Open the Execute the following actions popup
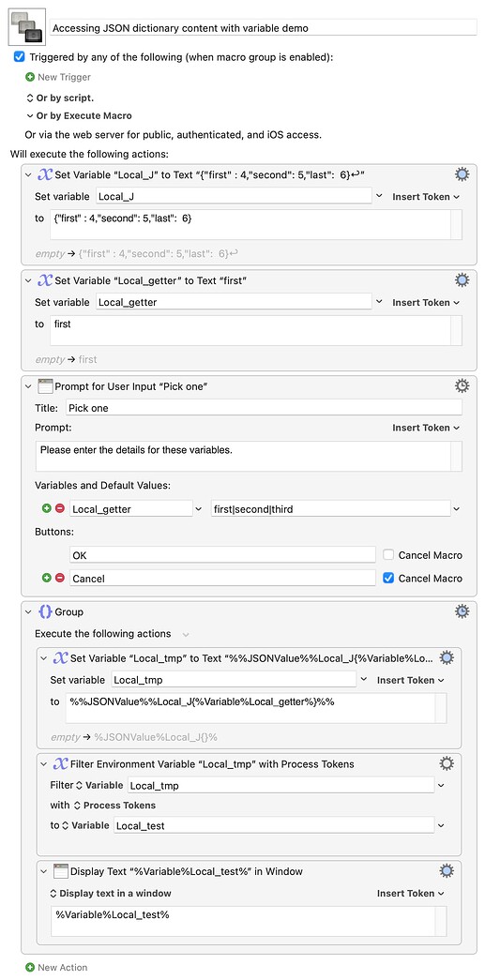Screen dimensions: 485x980 (x=186, y=634)
